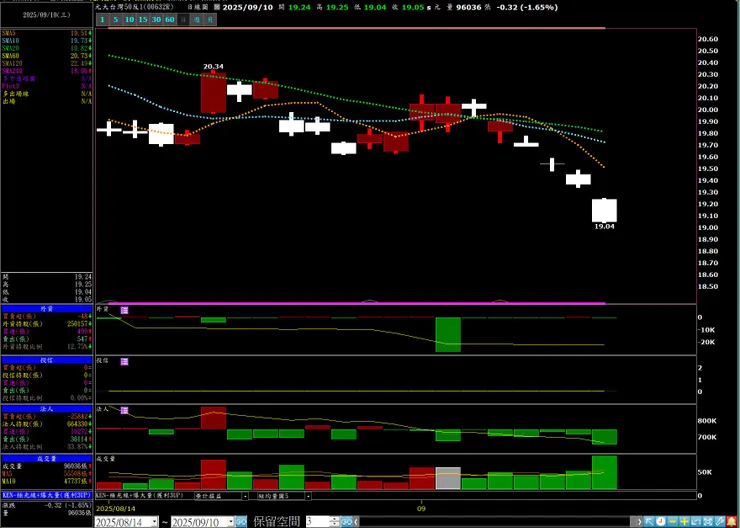Click the 外資 panel header
The height and width of the screenshot is (528, 740).
(x=46, y=309)
